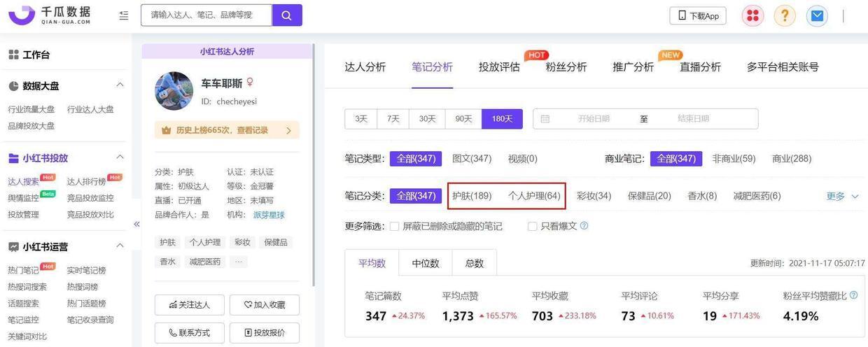Collapse the left panel with double-arrow icon

(136, 224)
